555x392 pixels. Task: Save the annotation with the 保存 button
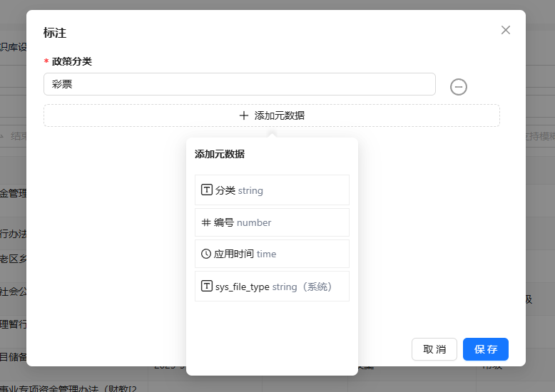click(x=485, y=349)
